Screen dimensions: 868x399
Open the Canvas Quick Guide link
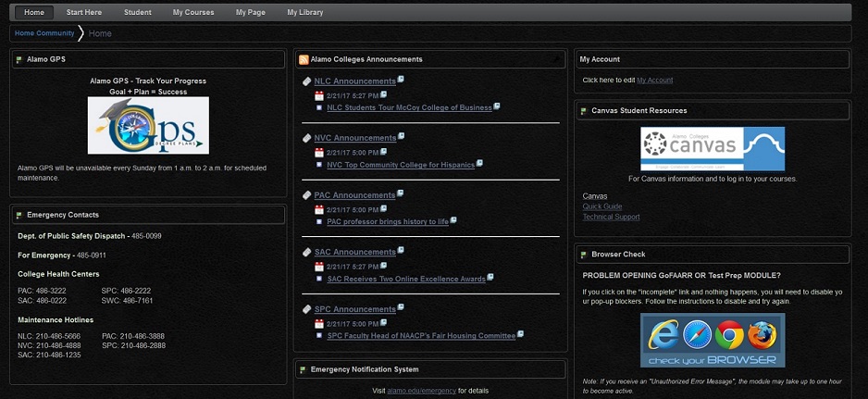tap(602, 206)
